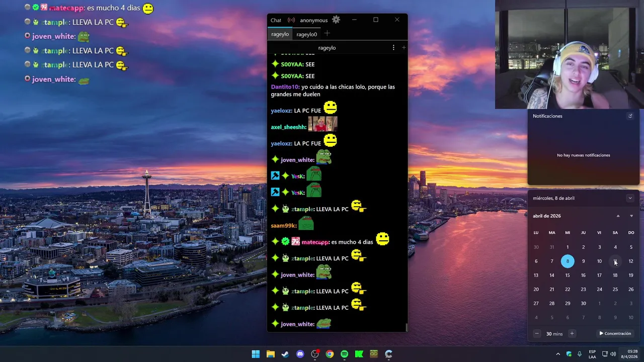Select April 1 in the calendar
This screenshot has width=644, height=362.
click(x=568, y=247)
